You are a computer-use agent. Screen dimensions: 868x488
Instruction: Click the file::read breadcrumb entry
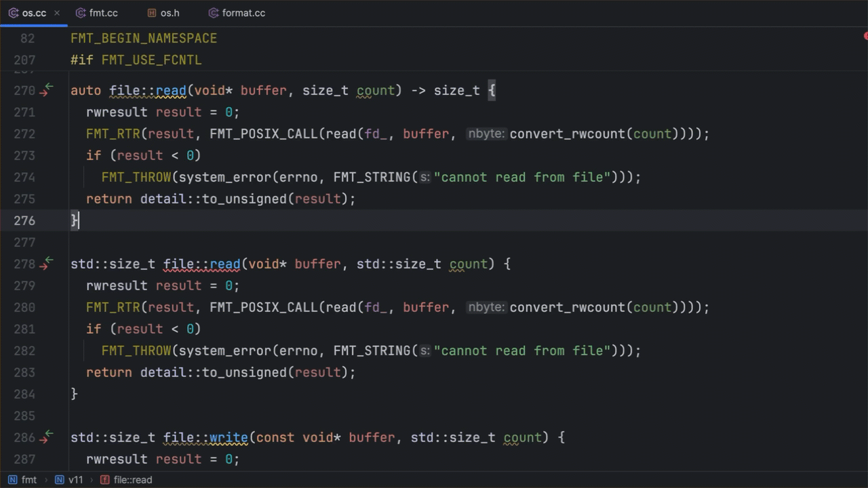(x=133, y=480)
